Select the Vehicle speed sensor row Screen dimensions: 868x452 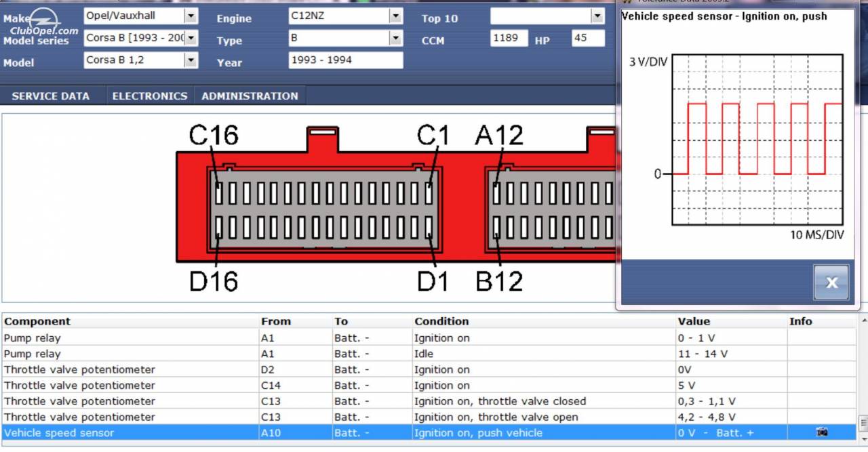pos(429,432)
